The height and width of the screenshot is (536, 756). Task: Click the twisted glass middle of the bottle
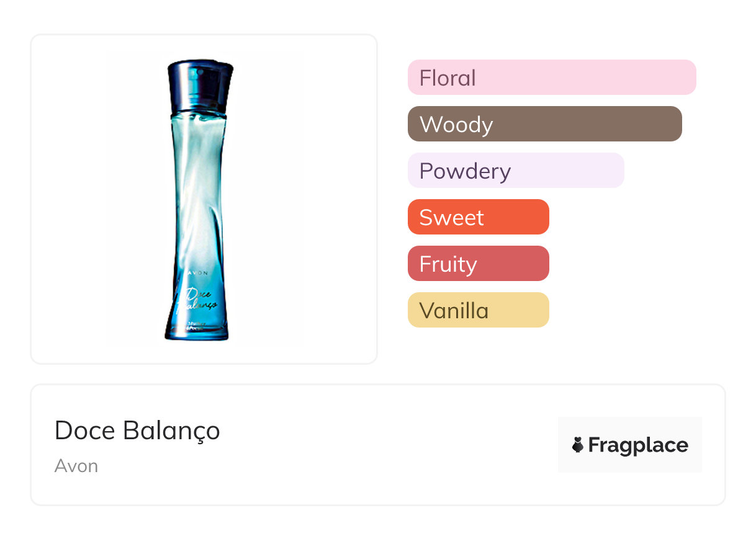point(197,186)
